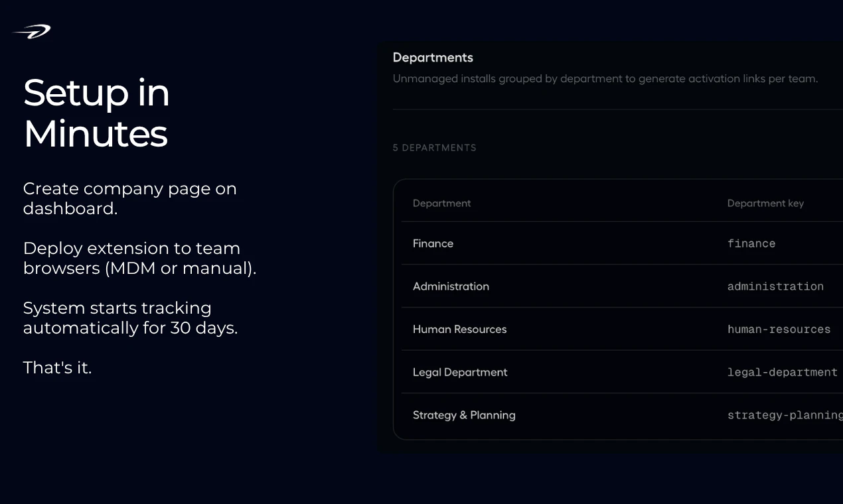This screenshot has height=504, width=843.
Task: Click the strategy-planning department key
Action: (785, 415)
